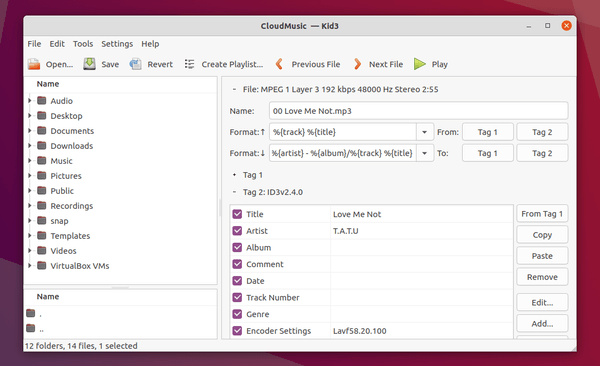Viewport: 600px width, 366px height.
Task: Uncheck the Artist tag checkbox
Action: pyautogui.click(x=237, y=231)
